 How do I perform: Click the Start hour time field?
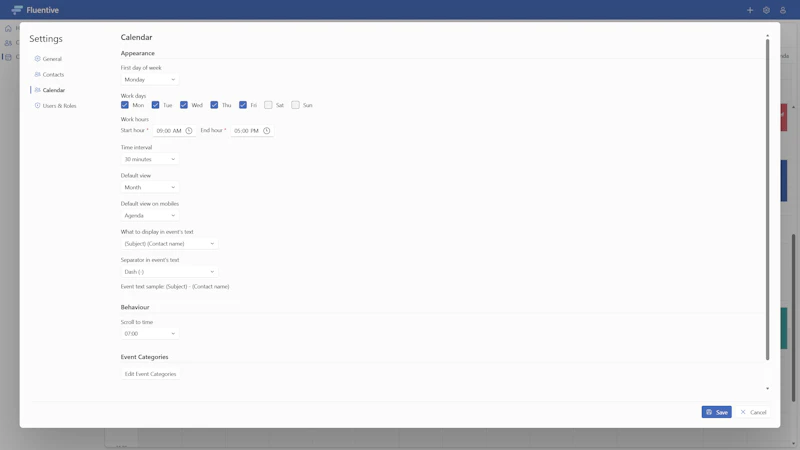tap(174, 131)
